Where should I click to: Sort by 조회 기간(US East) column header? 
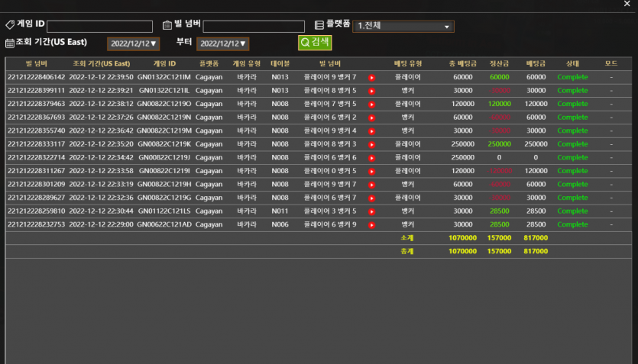tap(102, 64)
